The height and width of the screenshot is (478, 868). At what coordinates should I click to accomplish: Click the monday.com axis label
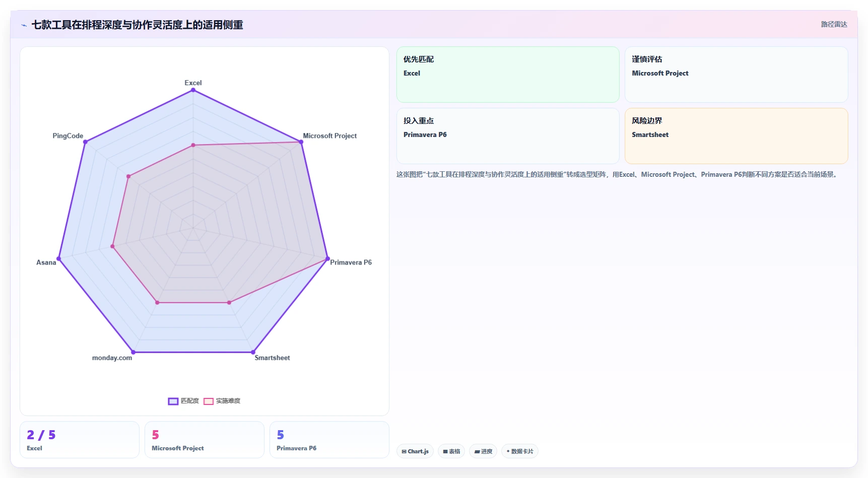click(112, 358)
